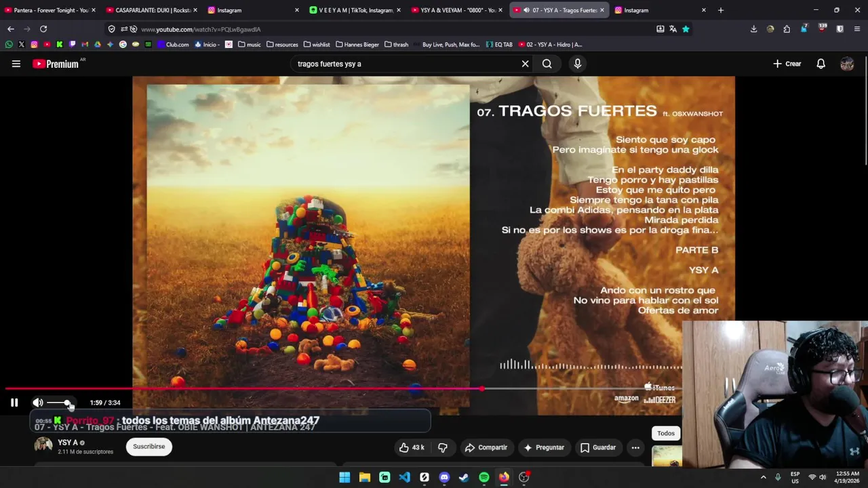Screen dimensions: 868x488
Task: Open a new browser tab
Action: coord(720,10)
